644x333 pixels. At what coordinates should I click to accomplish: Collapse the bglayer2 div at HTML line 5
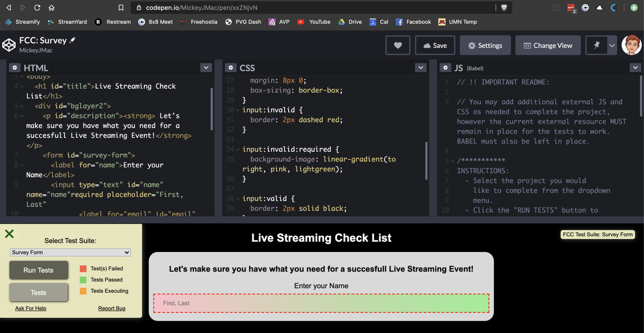click(21, 106)
